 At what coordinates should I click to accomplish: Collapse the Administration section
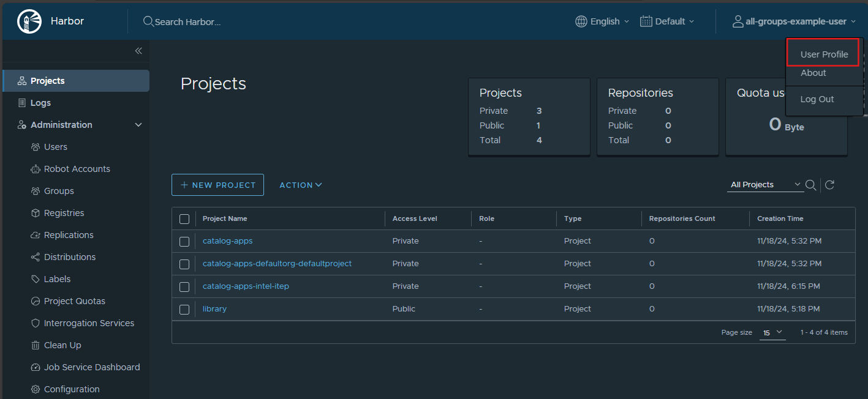(x=138, y=125)
